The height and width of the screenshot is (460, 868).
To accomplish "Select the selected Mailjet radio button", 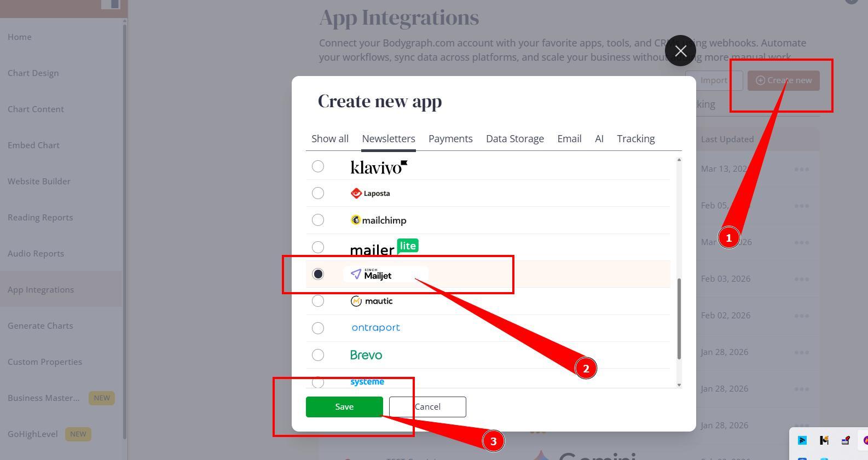I will tap(318, 274).
